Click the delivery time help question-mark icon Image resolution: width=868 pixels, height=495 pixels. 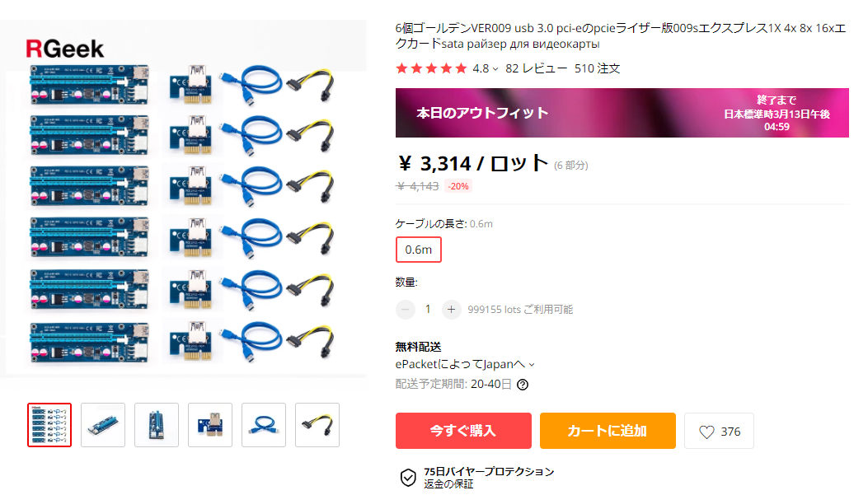pos(522,385)
